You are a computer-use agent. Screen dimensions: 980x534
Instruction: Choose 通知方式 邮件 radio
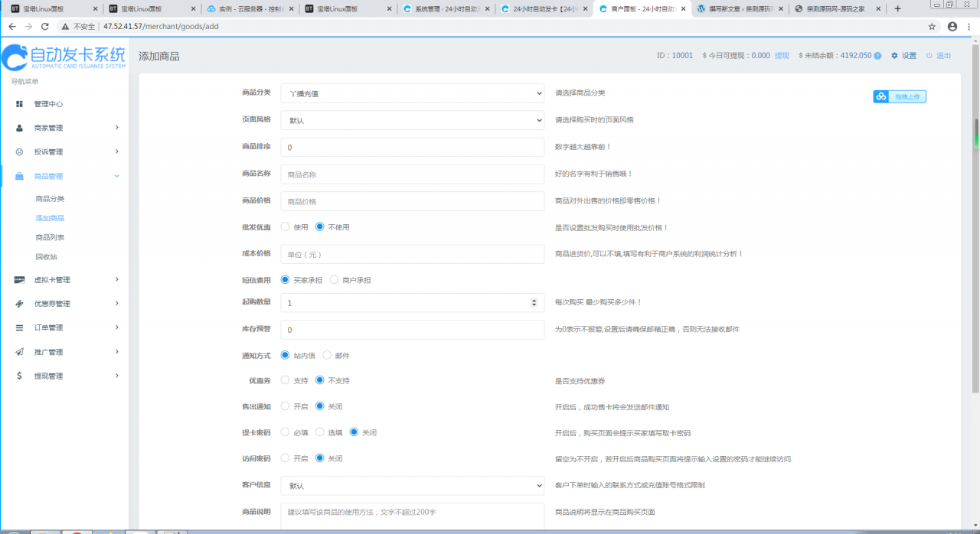(x=327, y=355)
